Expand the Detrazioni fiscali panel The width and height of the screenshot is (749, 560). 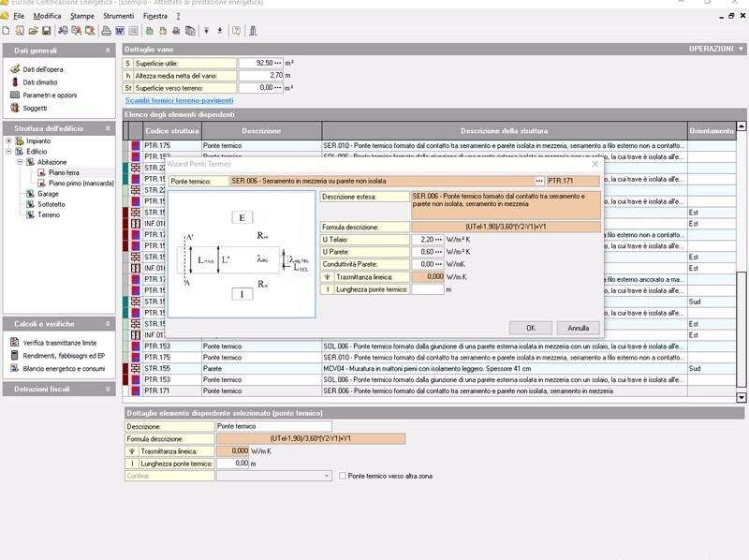tap(108, 389)
